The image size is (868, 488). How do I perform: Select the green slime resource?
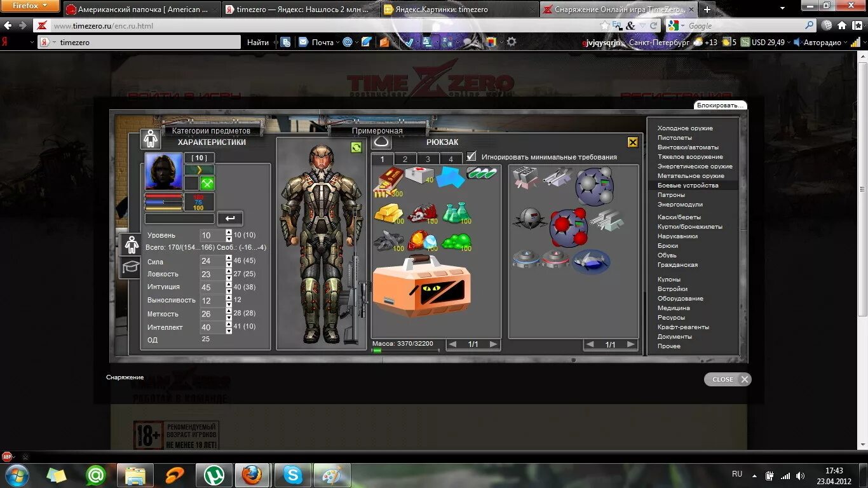click(456, 241)
